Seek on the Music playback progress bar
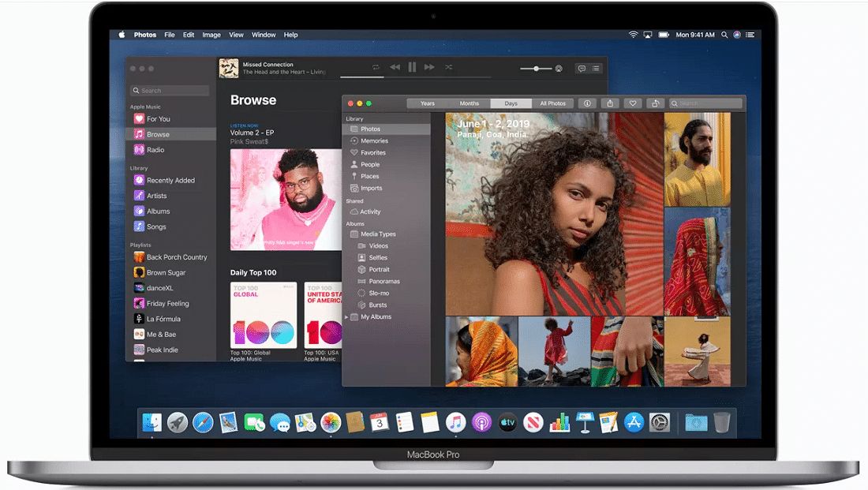 tap(415, 77)
